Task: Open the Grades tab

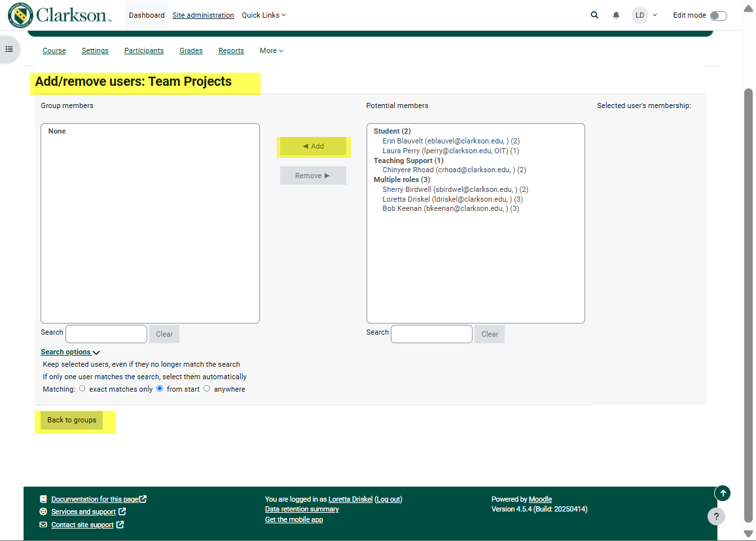Action: click(x=191, y=50)
